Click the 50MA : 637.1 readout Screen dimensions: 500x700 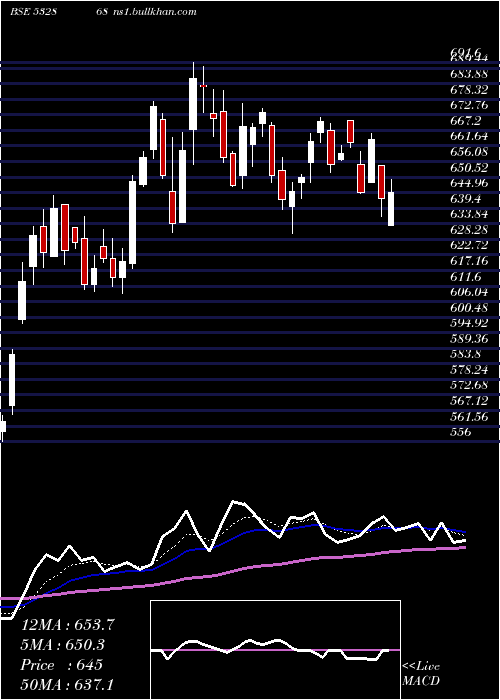[x=68, y=684]
